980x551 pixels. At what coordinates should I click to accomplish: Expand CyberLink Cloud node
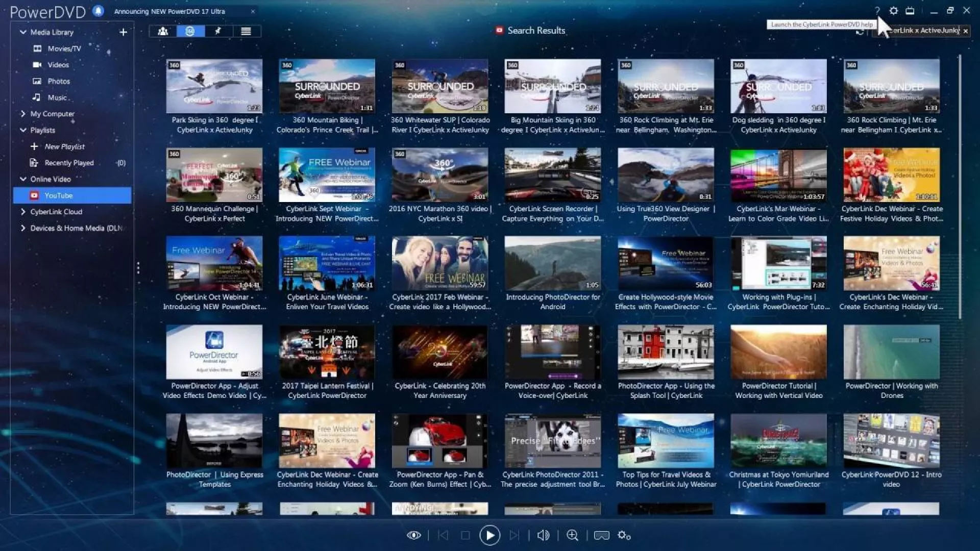tap(23, 212)
